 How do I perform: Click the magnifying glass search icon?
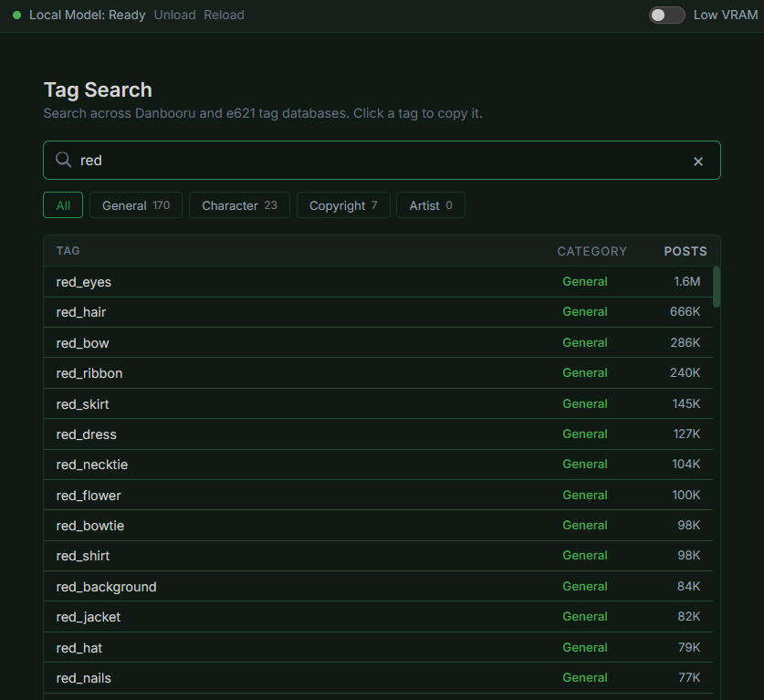pyautogui.click(x=63, y=161)
